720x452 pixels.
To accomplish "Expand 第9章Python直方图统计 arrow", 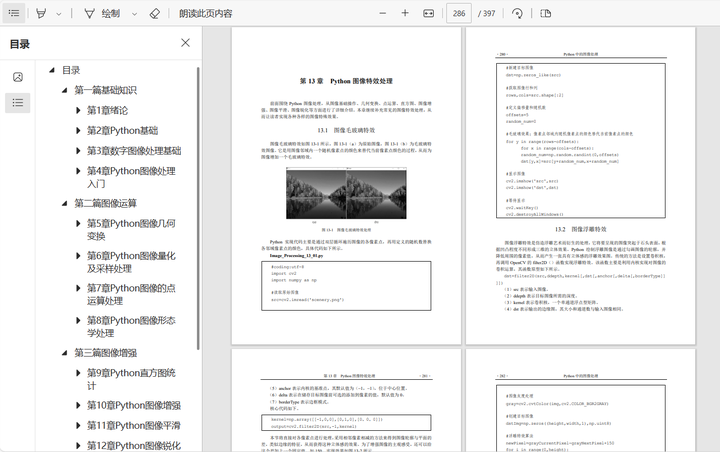I will tap(78, 373).
